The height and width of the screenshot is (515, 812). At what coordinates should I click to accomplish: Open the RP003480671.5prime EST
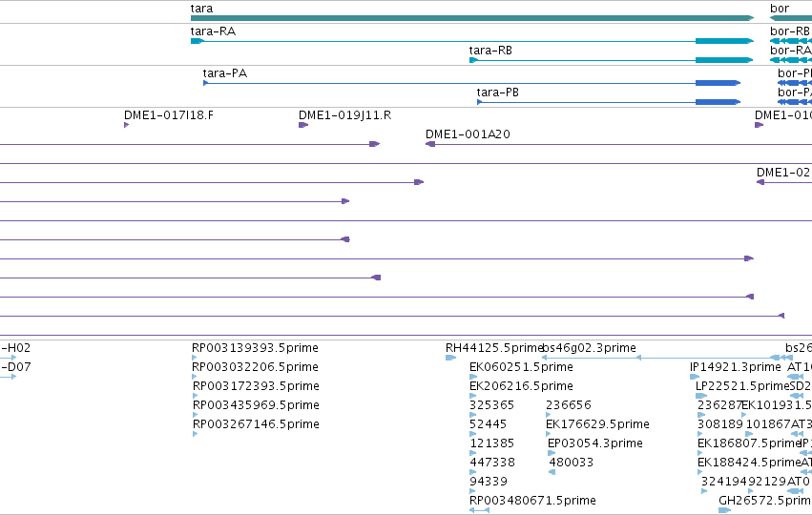pos(532,501)
